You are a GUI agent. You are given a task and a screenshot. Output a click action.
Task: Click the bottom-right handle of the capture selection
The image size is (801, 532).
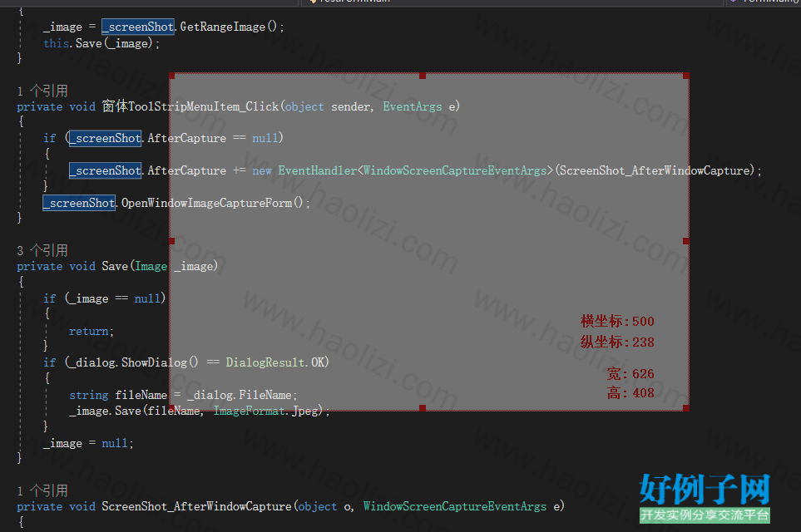686,408
